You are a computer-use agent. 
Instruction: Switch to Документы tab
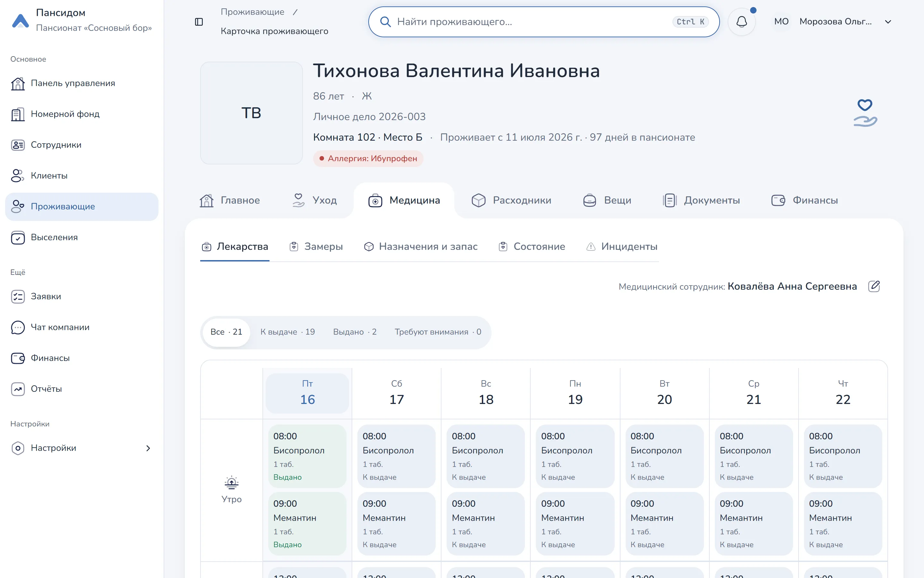pos(701,200)
